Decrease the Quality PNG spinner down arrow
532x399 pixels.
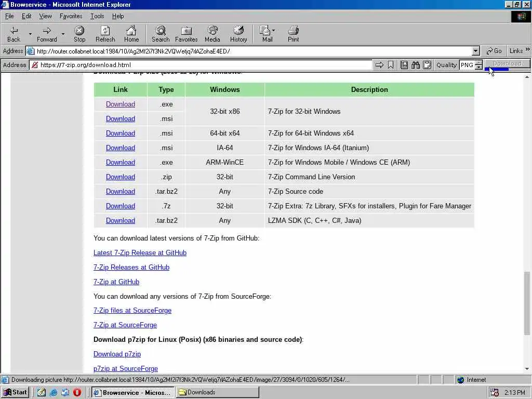pyautogui.click(x=478, y=67)
